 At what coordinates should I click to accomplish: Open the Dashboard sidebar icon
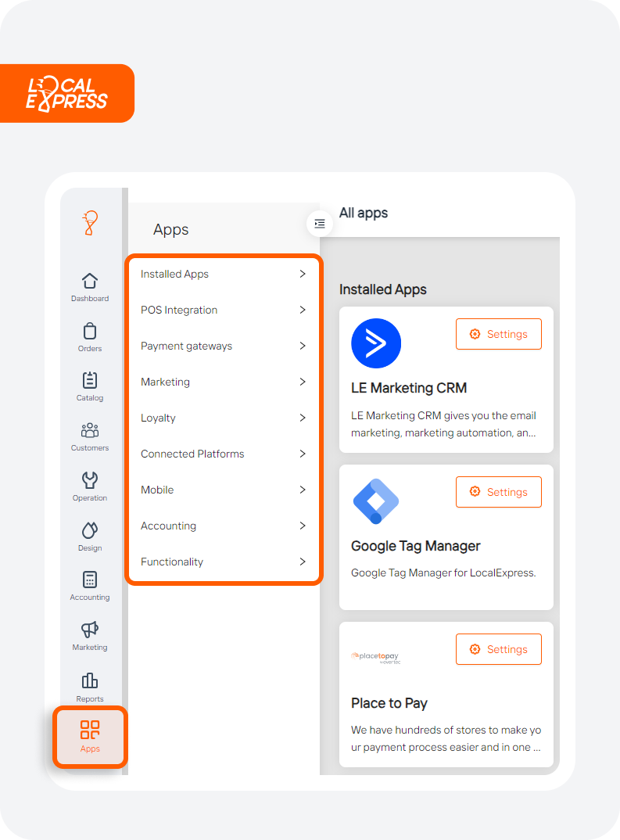pyautogui.click(x=89, y=284)
